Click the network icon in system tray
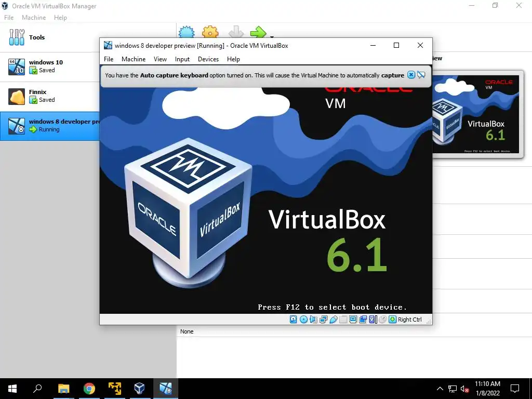This screenshot has width=532, height=399. pyautogui.click(x=453, y=389)
